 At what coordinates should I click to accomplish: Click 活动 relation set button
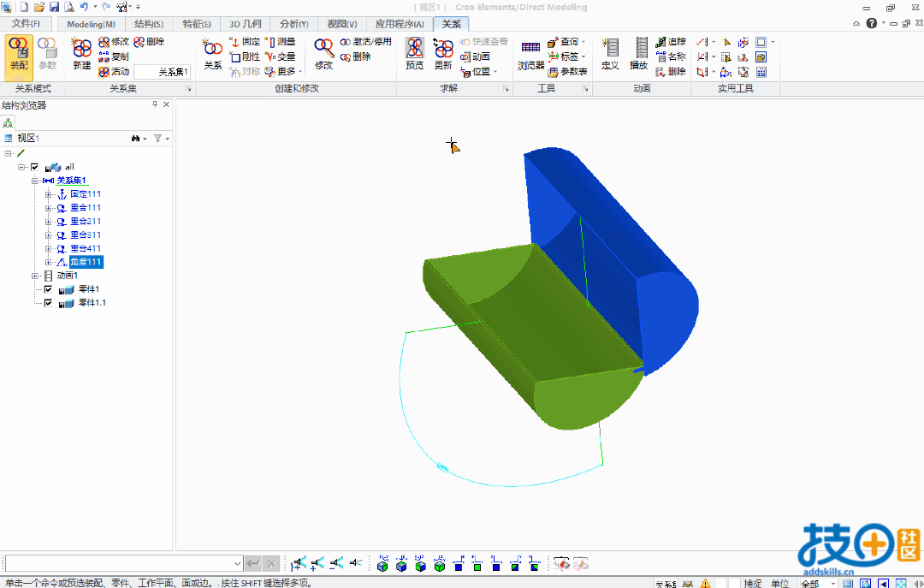[x=113, y=71]
